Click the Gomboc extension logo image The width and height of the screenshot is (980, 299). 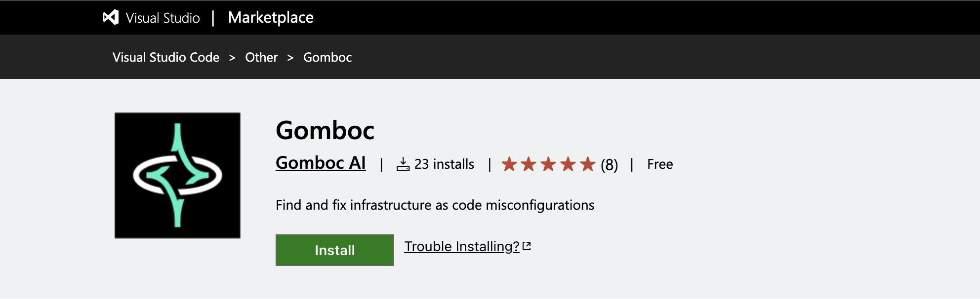click(178, 176)
